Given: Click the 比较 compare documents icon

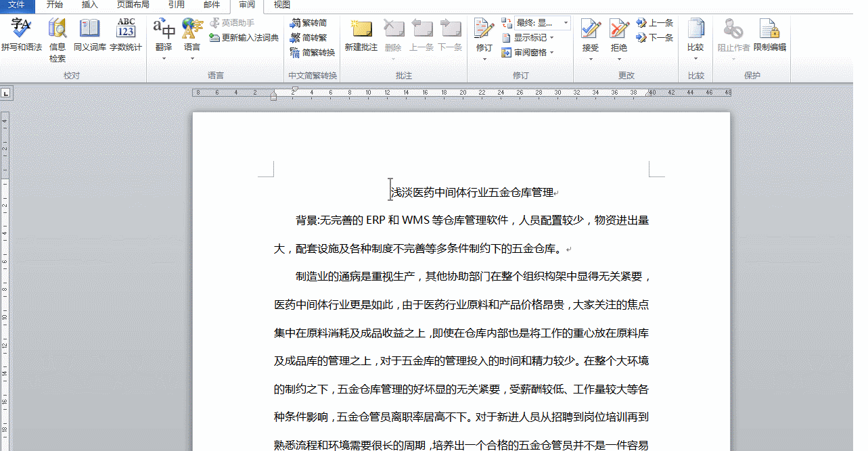Looking at the screenshot, I should (x=695, y=29).
